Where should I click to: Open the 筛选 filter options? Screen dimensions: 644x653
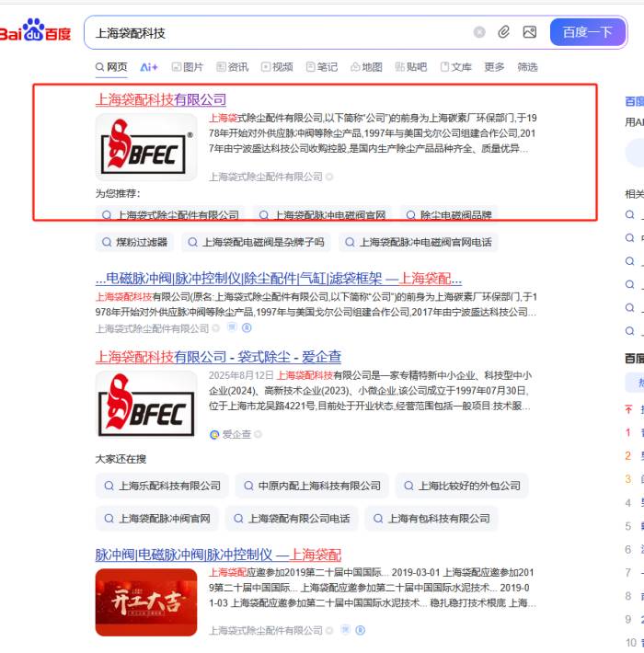tap(527, 67)
